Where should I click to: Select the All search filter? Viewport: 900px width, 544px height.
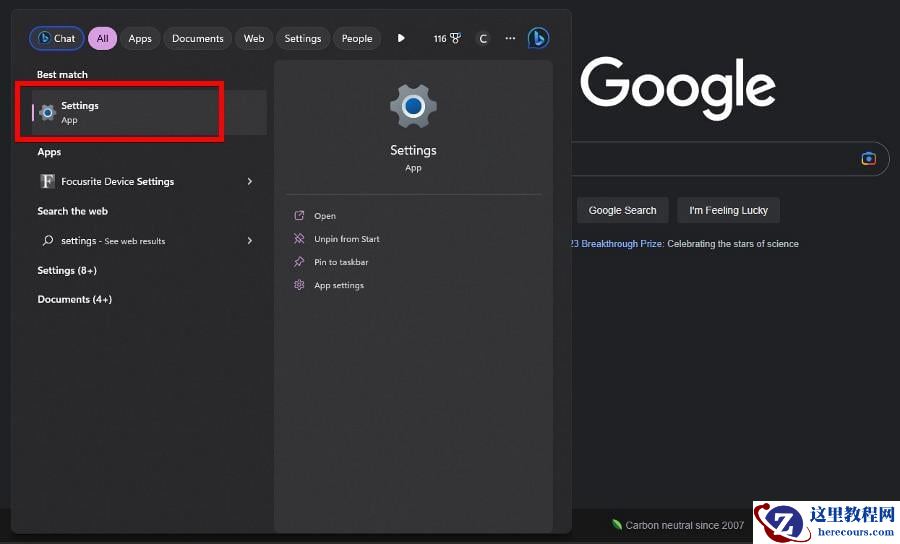pos(103,38)
